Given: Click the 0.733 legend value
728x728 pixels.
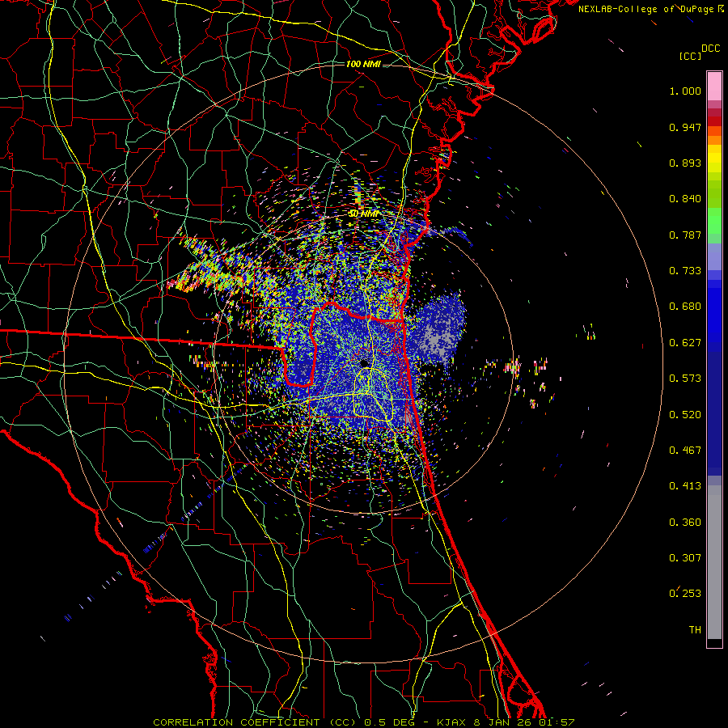Looking at the screenshot, I should pos(685,271).
